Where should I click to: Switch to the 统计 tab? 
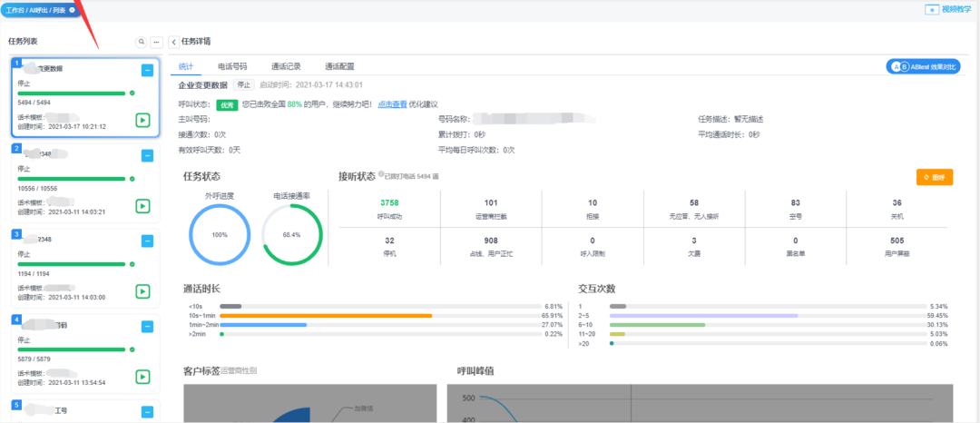tap(186, 66)
